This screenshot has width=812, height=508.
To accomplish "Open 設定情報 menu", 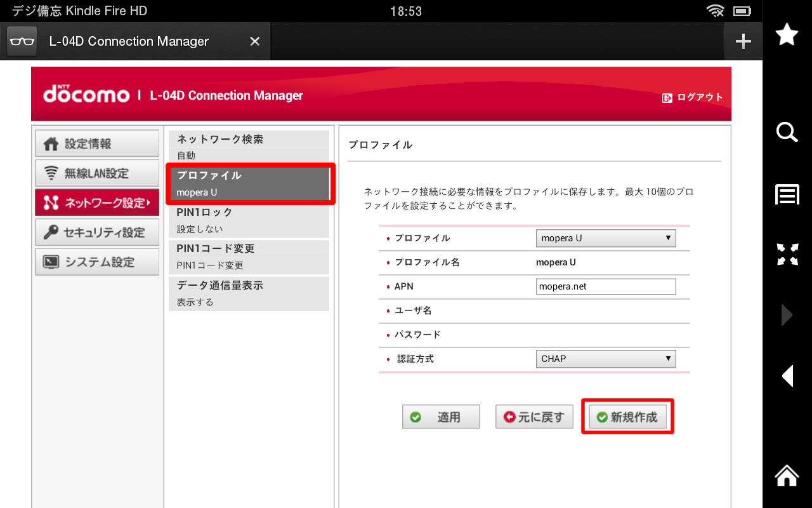I will 97,144.
